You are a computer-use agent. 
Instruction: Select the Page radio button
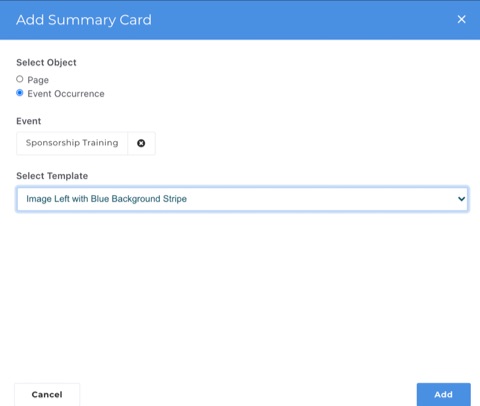coord(20,79)
